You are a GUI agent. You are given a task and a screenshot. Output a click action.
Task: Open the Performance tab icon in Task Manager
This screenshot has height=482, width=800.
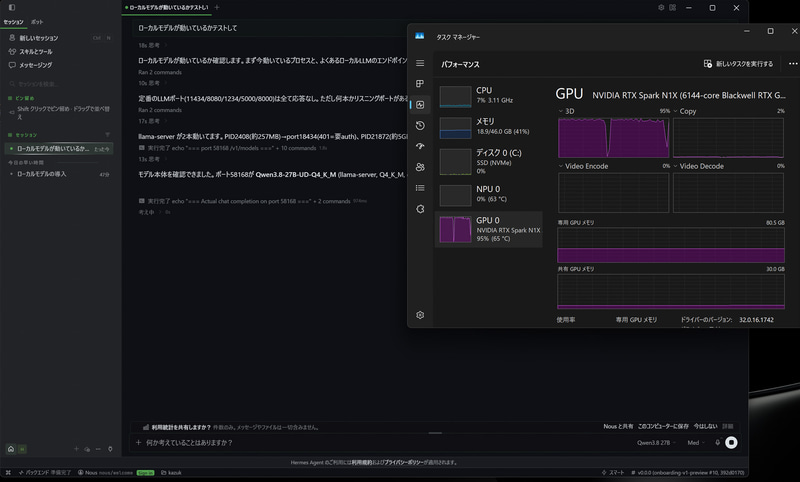point(420,105)
